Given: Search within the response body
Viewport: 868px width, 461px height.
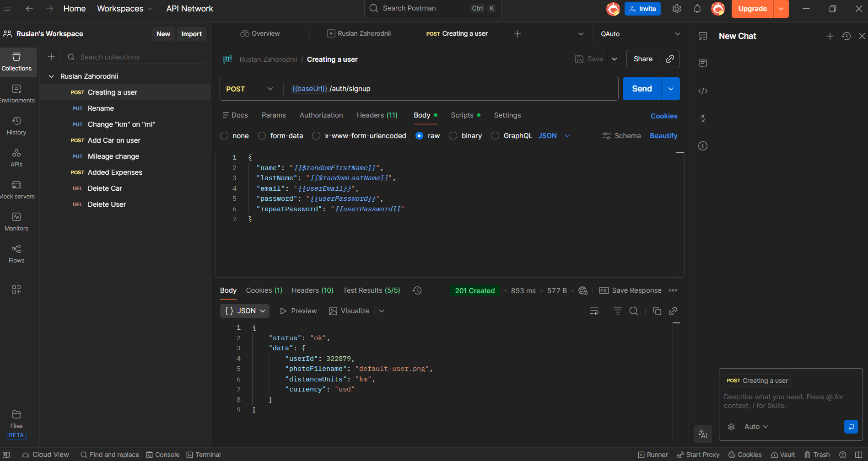Looking at the screenshot, I should 634,311.
